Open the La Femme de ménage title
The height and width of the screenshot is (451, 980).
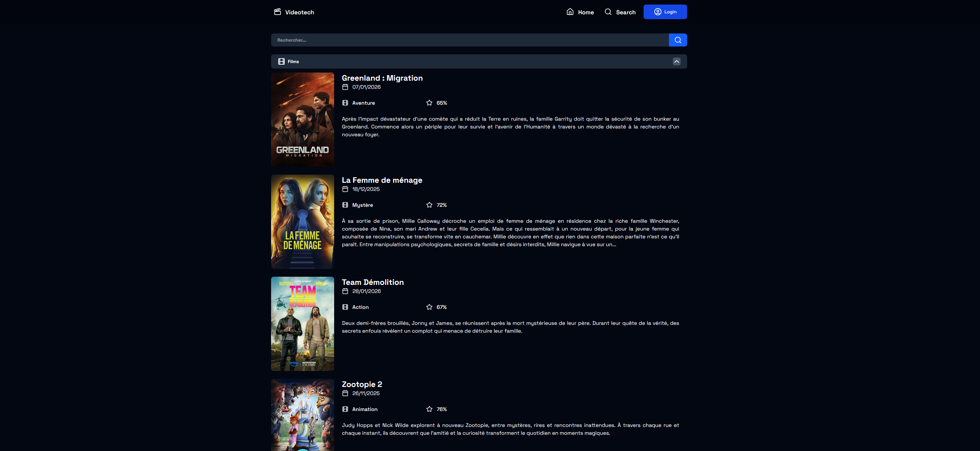coord(382,180)
